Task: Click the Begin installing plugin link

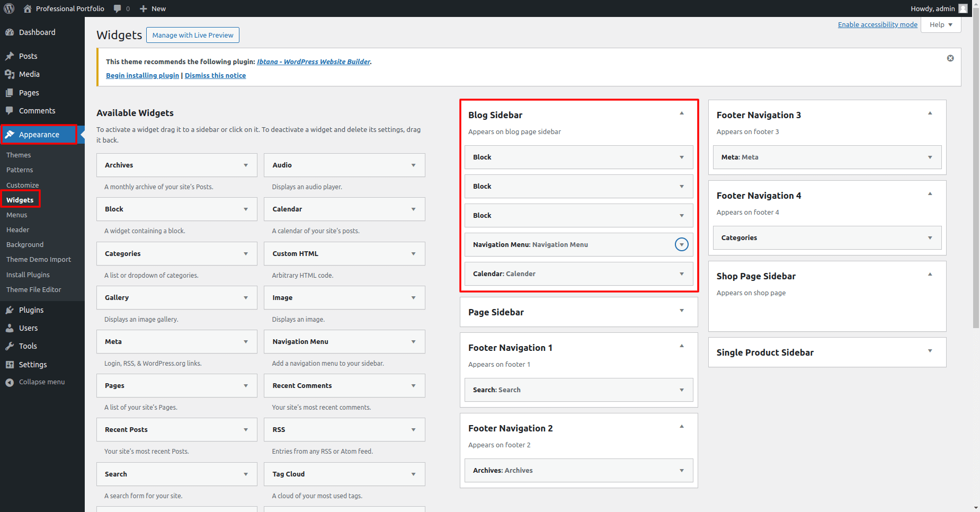Action: 142,76
